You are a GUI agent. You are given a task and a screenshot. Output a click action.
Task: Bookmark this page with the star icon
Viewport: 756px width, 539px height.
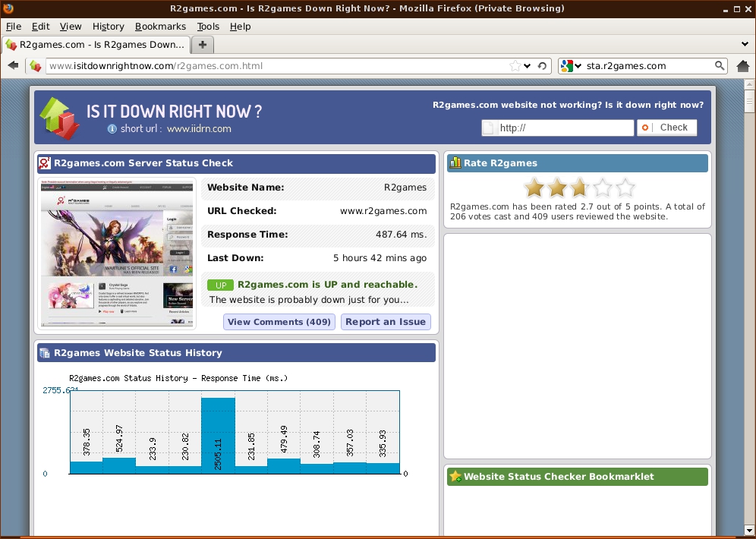(x=516, y=66)
